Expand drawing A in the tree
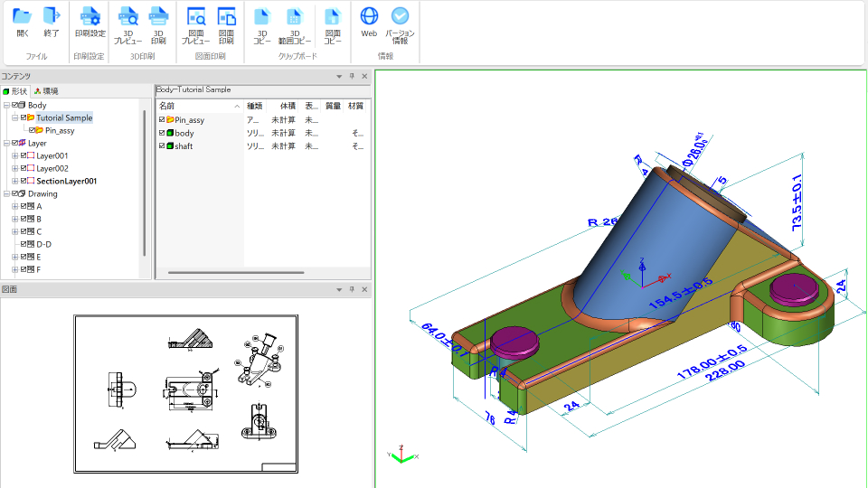 pyautogui.click(x=14, y=207)
